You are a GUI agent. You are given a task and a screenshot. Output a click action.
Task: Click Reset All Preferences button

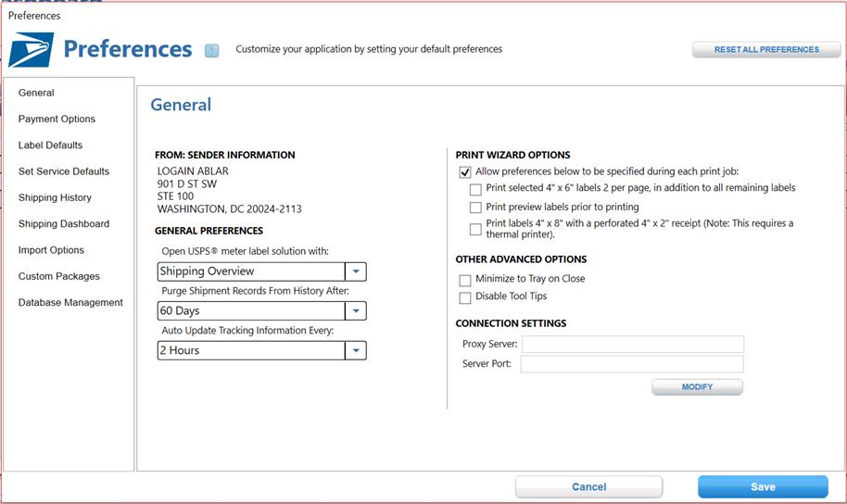766,49
